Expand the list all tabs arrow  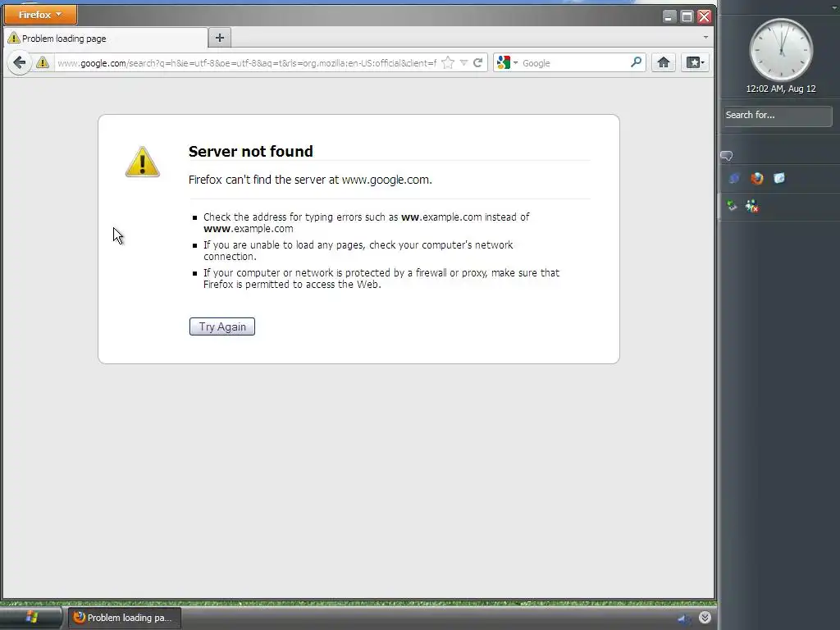705,38
